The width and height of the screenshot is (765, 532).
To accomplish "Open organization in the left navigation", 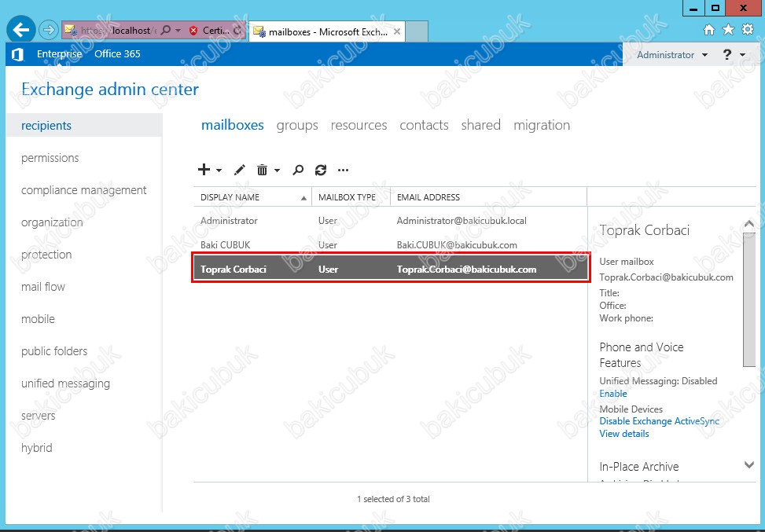I will click(52, 222).
